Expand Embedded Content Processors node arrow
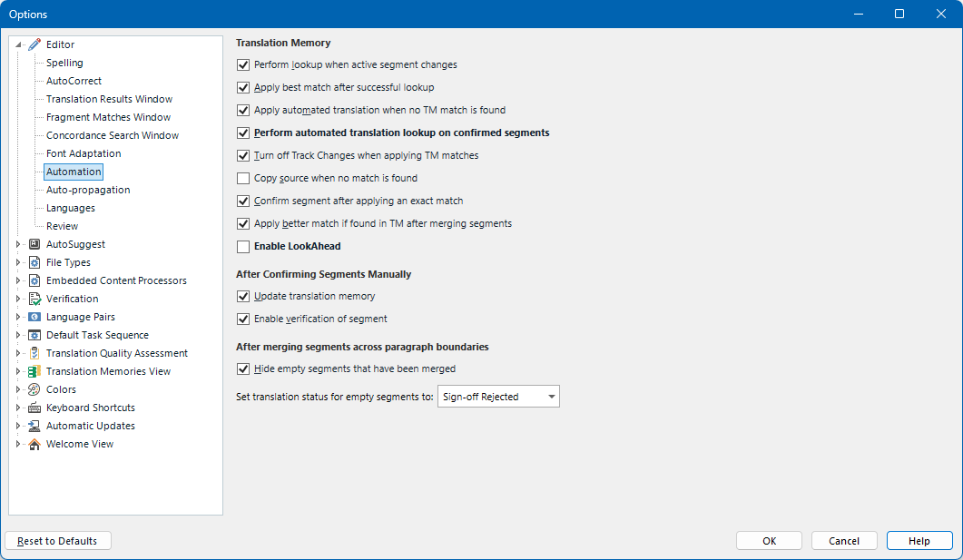Viewport: 963px width, 560px height. coord(18,280)
